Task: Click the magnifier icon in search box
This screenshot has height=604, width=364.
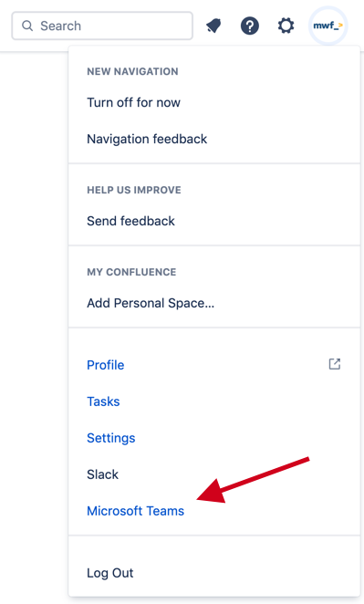Action: click(27, 26)
